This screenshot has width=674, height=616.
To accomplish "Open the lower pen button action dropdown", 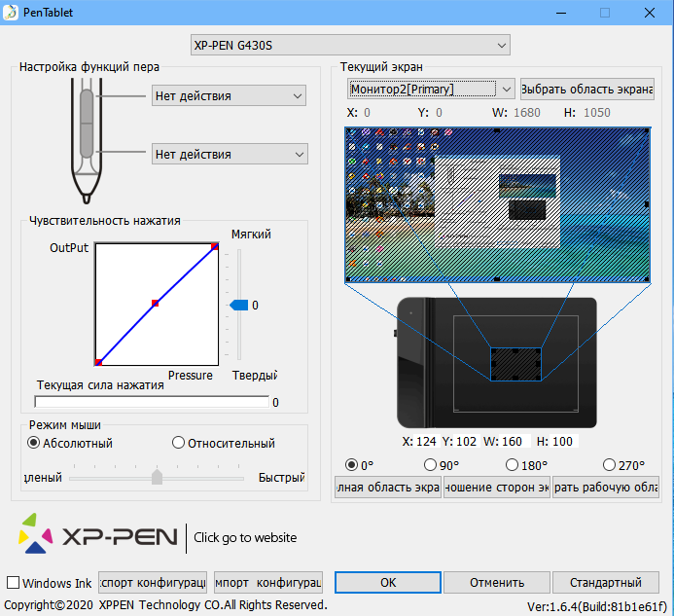I will (x=230, y=154).
